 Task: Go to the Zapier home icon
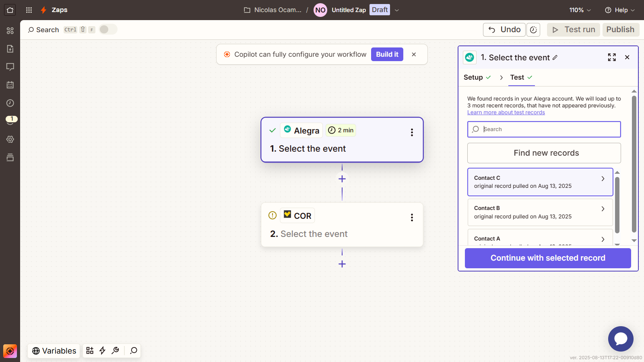[x=10, y=10]
